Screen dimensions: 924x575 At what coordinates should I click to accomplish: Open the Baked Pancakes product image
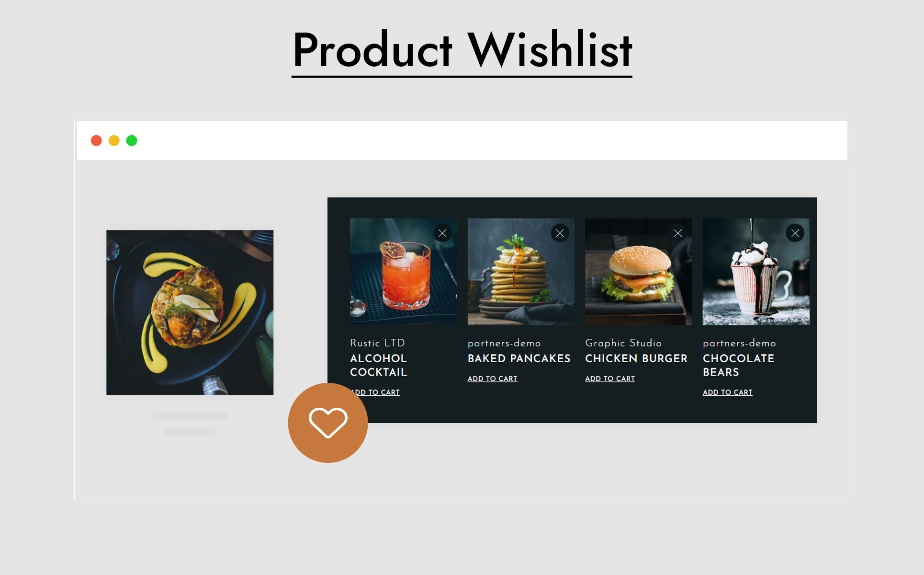521,272
